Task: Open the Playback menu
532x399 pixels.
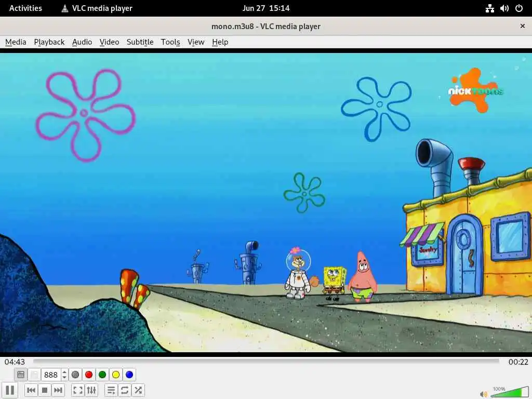Action: 49,42
